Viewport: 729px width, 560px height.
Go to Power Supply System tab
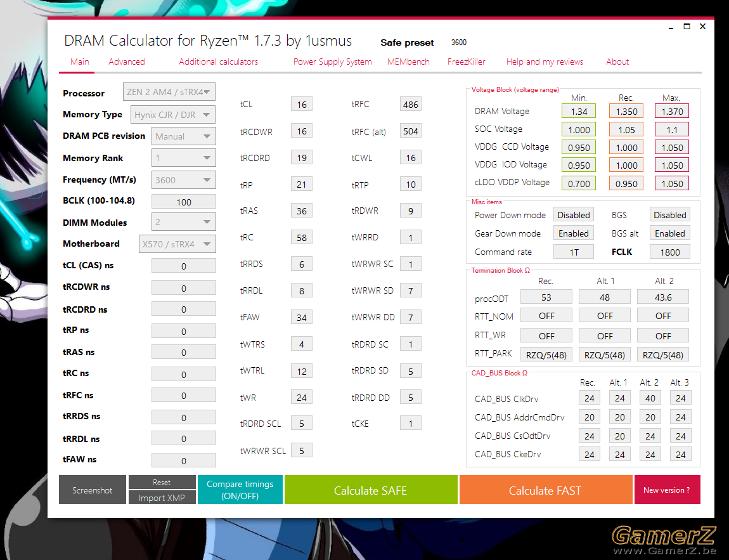coord(332,62)
